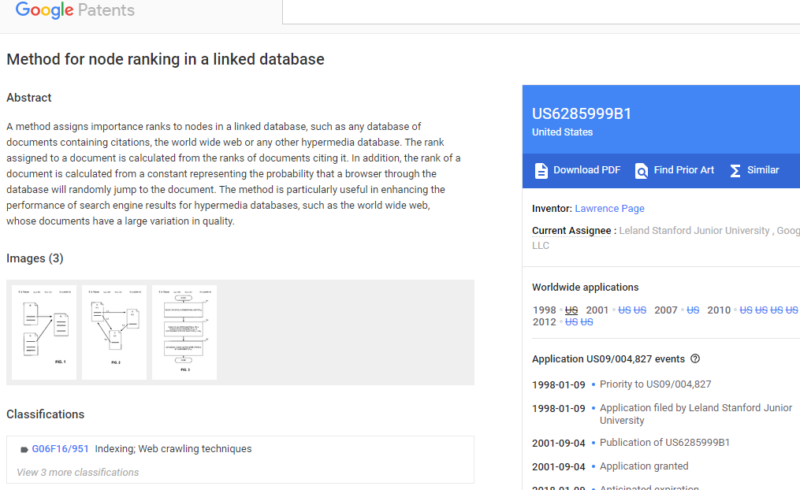800x490 pixels.
Task: Open the FIG. 2 image thumbnail
Action: 112,331
